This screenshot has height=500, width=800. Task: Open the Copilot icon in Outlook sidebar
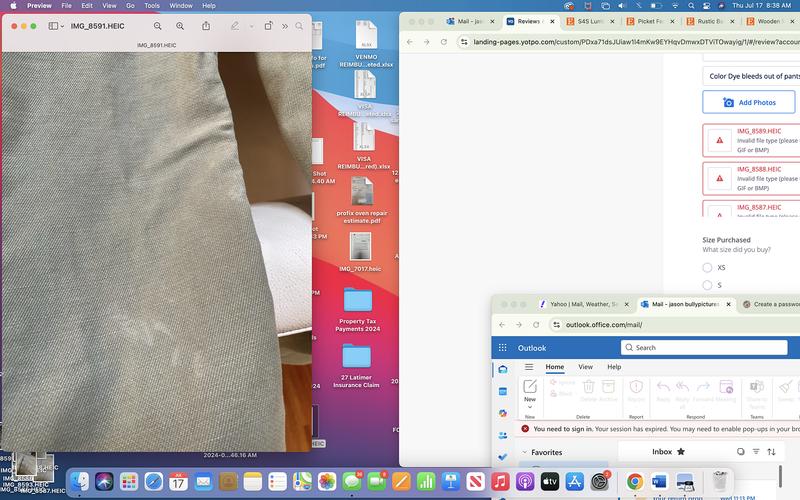[503, 413]
